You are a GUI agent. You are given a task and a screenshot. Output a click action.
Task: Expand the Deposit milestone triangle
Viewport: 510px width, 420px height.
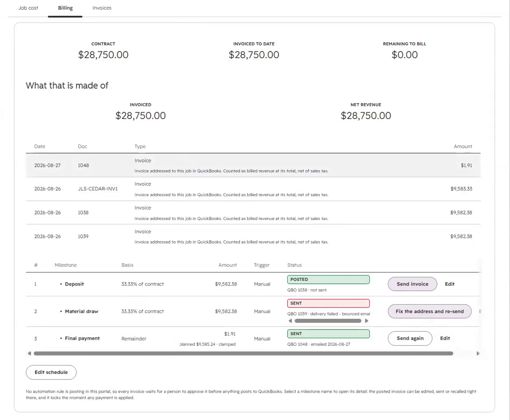pyautogui.click(x=61, y=284)
